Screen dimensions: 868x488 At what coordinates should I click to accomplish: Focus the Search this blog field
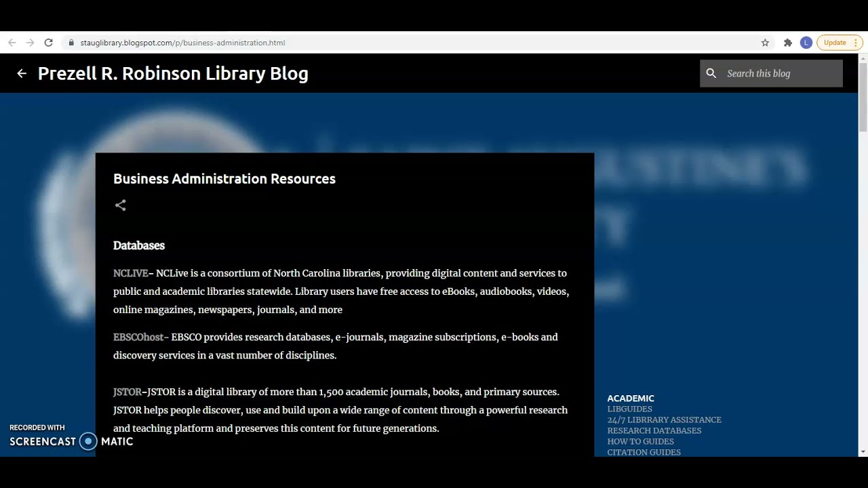point(771,73)
